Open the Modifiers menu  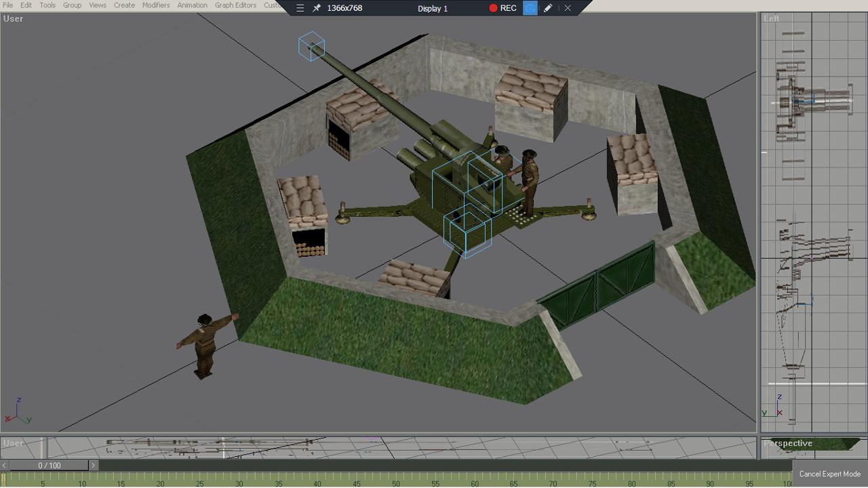point(156,5)
